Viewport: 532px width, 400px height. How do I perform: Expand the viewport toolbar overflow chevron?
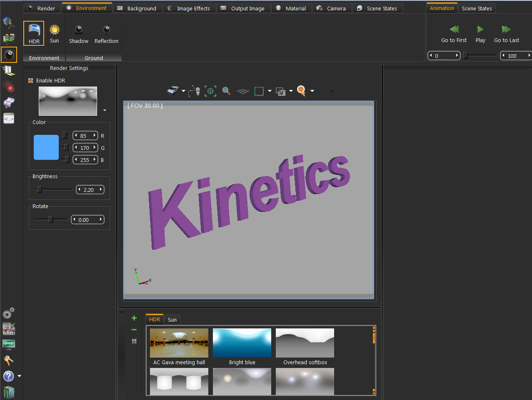332,91
